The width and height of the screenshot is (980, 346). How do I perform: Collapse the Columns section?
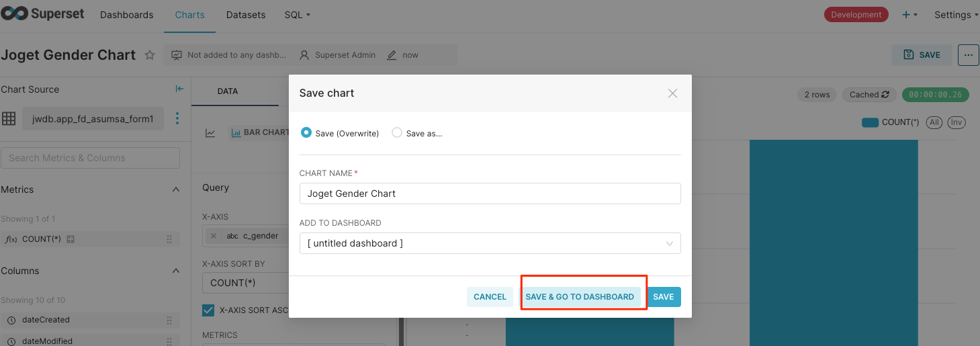176,271
